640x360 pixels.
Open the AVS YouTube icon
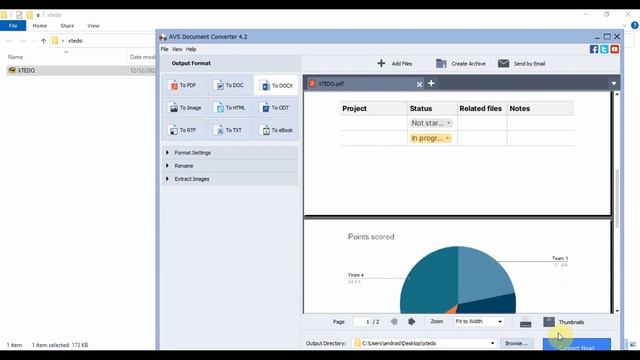click(614, 49)
